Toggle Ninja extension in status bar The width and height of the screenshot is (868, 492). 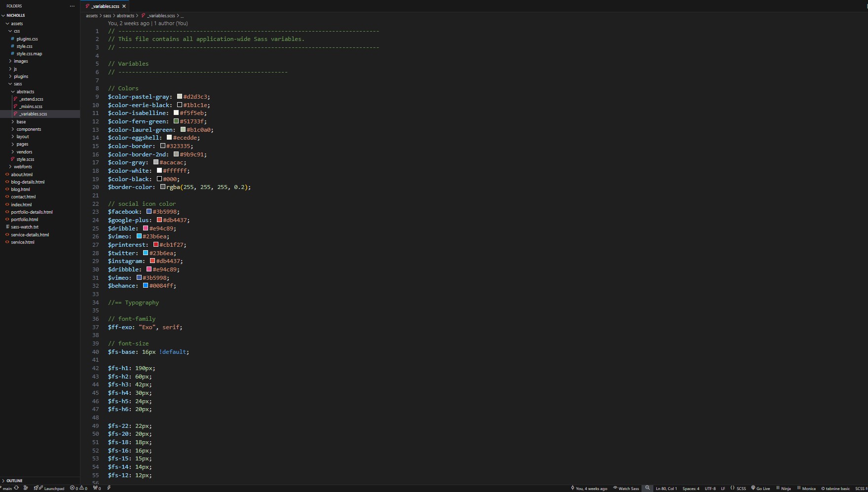pos(783,489)
